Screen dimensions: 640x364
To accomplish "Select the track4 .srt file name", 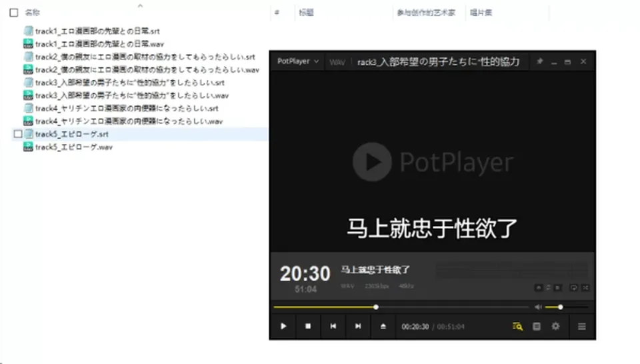I will click(x=127, y=109).
